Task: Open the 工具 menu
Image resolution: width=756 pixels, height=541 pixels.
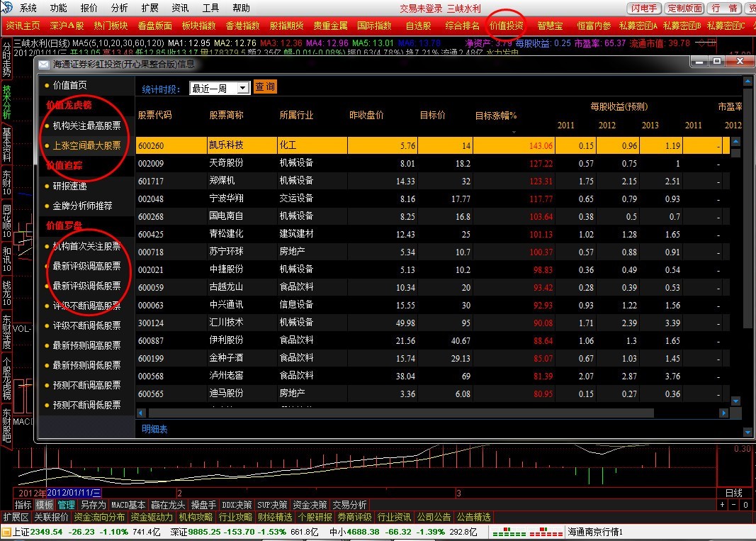Action: point(210,8)
